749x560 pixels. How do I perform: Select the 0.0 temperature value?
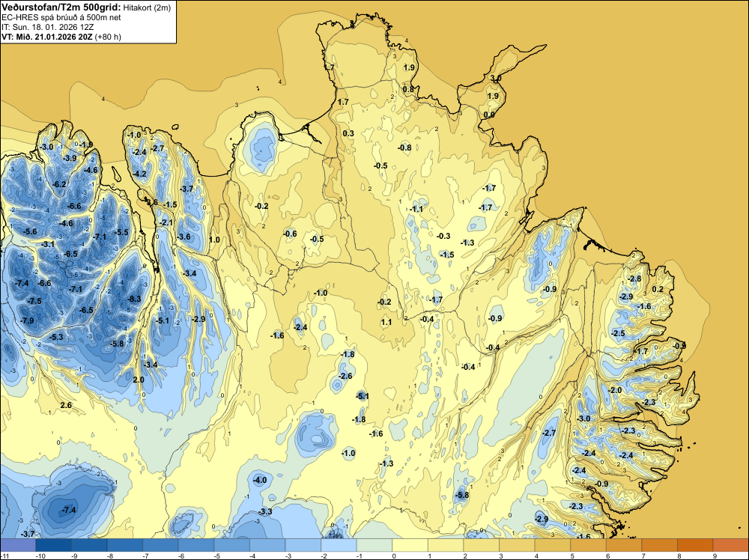489,115
